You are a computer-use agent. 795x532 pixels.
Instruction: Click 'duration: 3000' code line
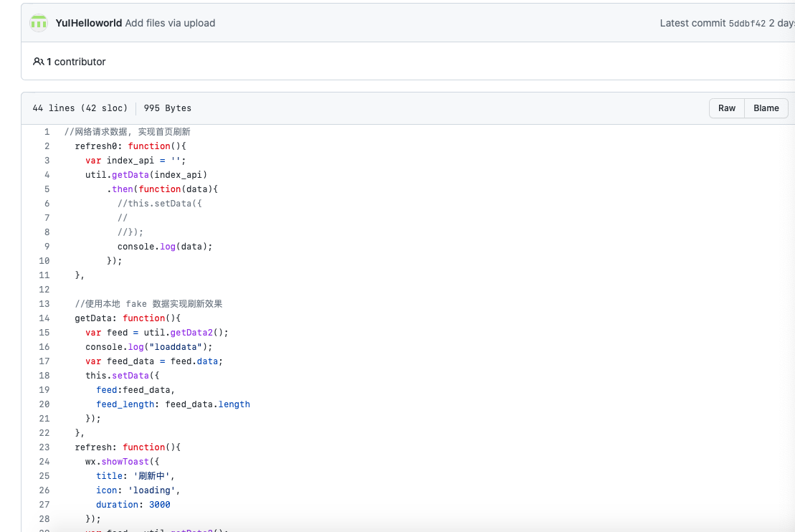click(x=133, y=505)
